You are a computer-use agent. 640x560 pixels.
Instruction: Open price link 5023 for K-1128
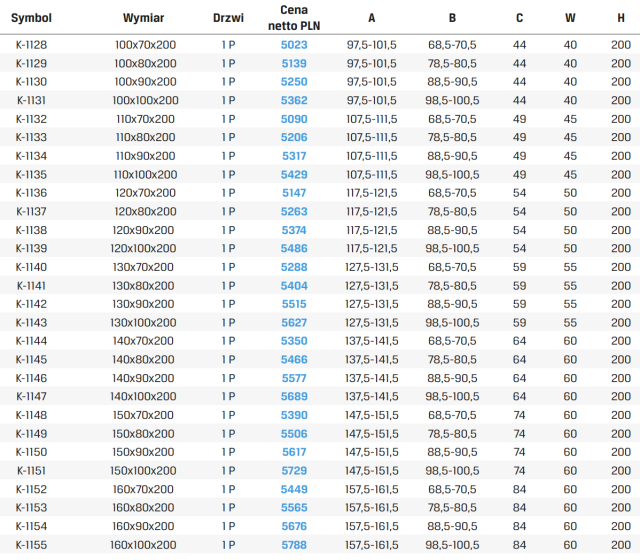coord(294,45)
